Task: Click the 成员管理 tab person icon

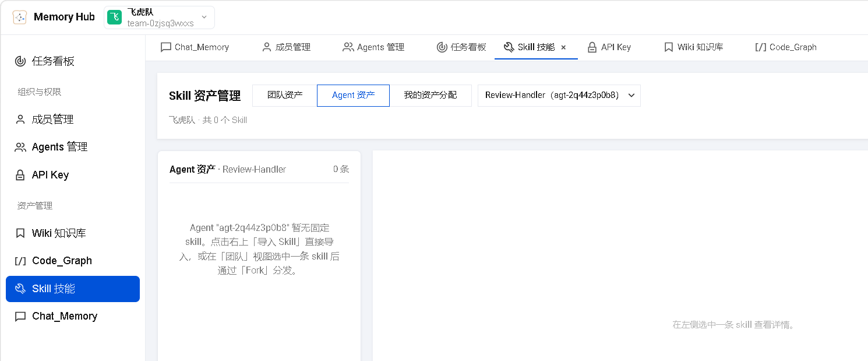Action: (x=267, y=47)
